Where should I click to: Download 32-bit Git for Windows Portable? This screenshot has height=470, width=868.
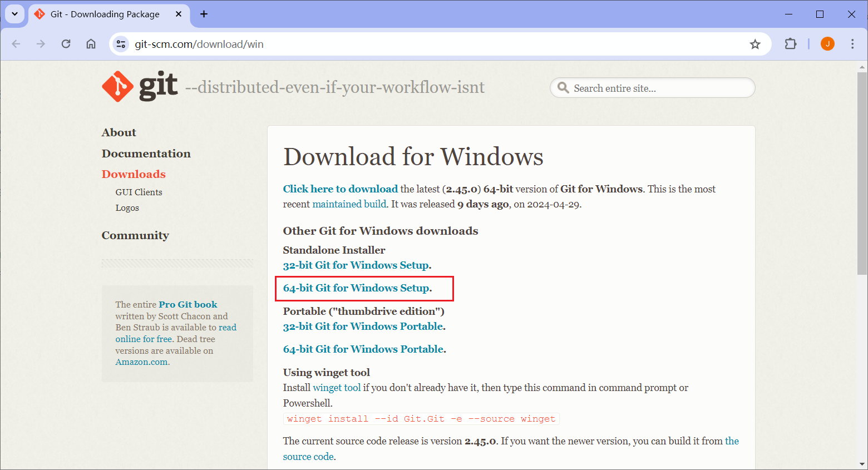point(363,326)
